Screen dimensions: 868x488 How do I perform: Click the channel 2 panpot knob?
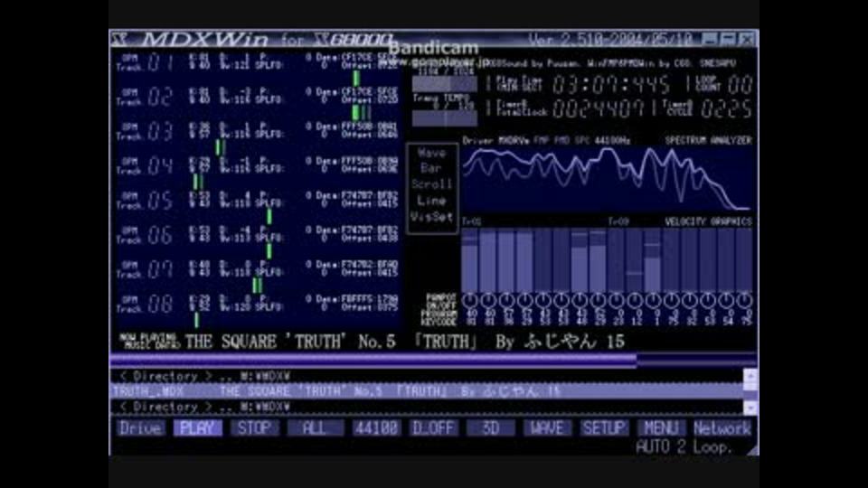pos(488,300)
